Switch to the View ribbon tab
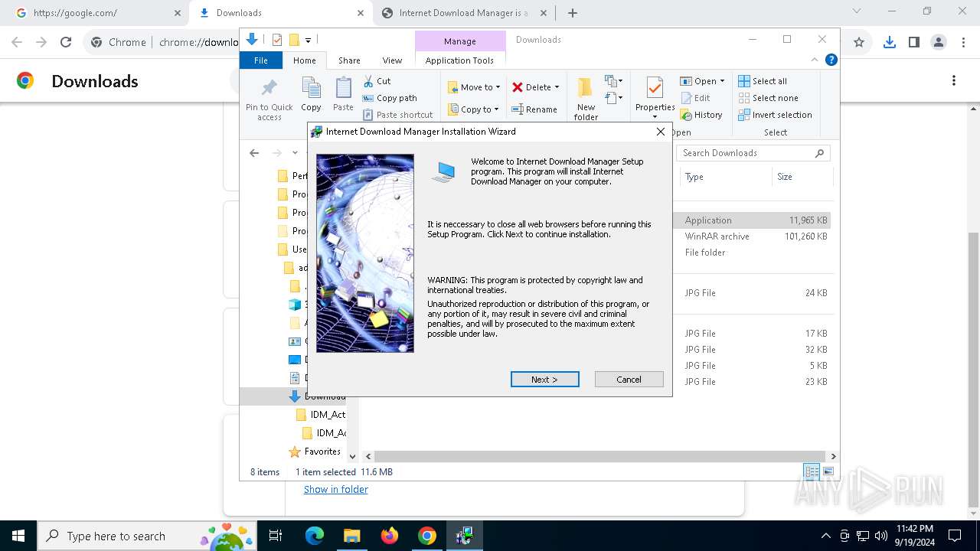980x551 pixels. 392,60
